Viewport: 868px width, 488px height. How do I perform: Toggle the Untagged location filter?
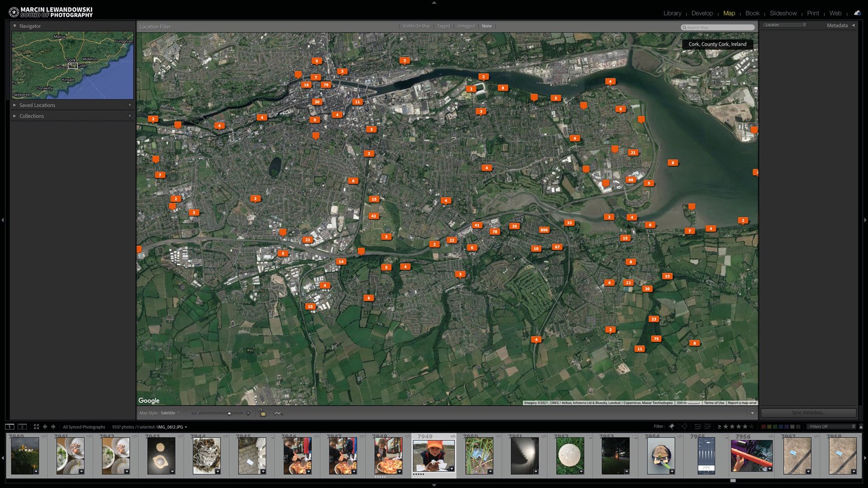[x=466, y=26]
